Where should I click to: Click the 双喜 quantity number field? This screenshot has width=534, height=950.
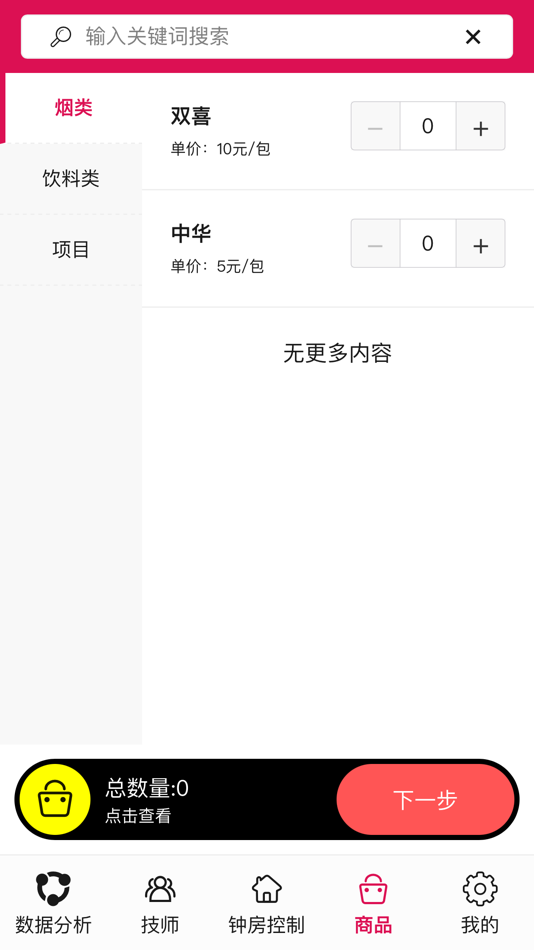pos(428,126)
